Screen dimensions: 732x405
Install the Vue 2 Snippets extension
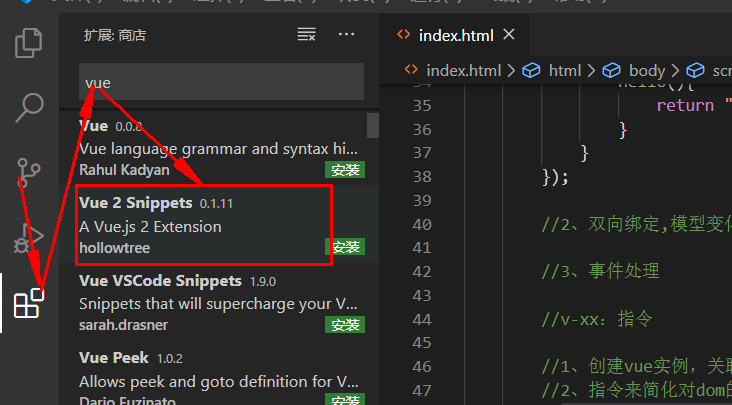(x=344, y=247)
